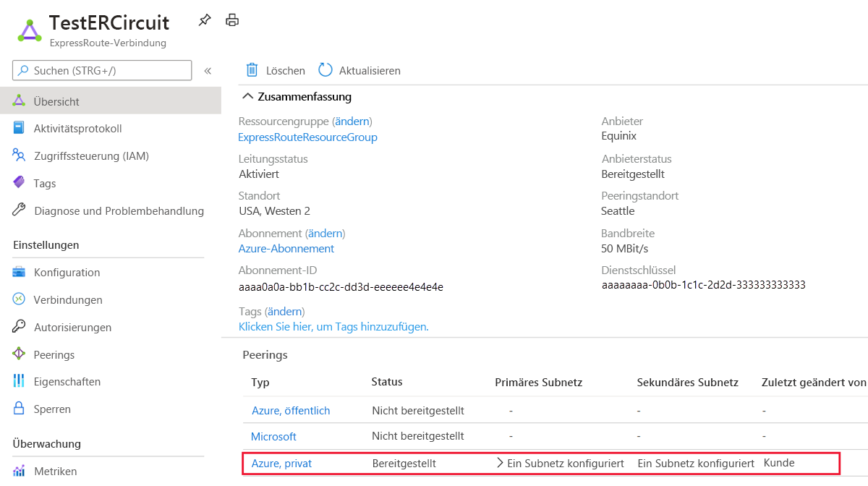Pin the TestERCircuit blade to dashboard
Image resolution: width=868 pixels, height=486 pixels.
pos(205,21)
